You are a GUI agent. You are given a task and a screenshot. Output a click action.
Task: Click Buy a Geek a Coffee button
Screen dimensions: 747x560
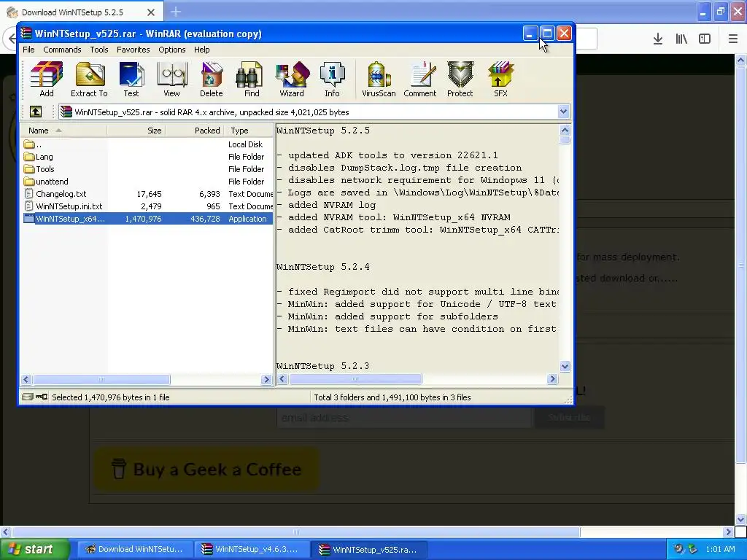pos(206,469)
